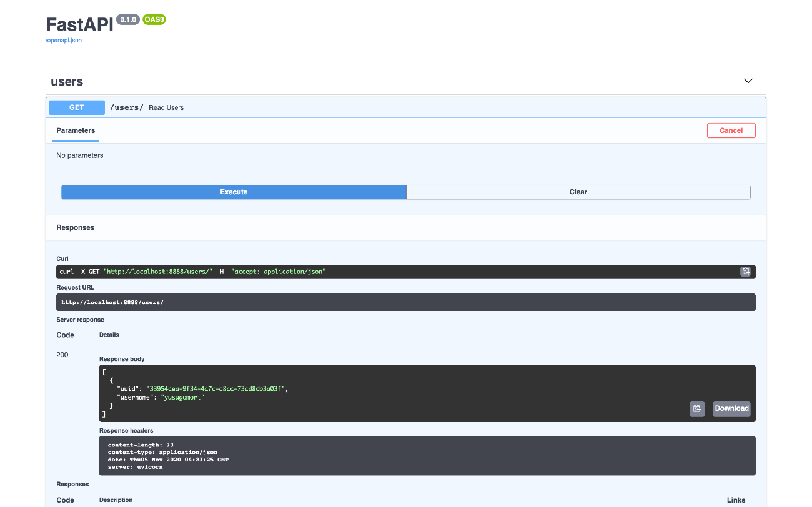This screenshot has height=507, width=812.
Task: Click the FastAPI title
Action: [80, 24]
